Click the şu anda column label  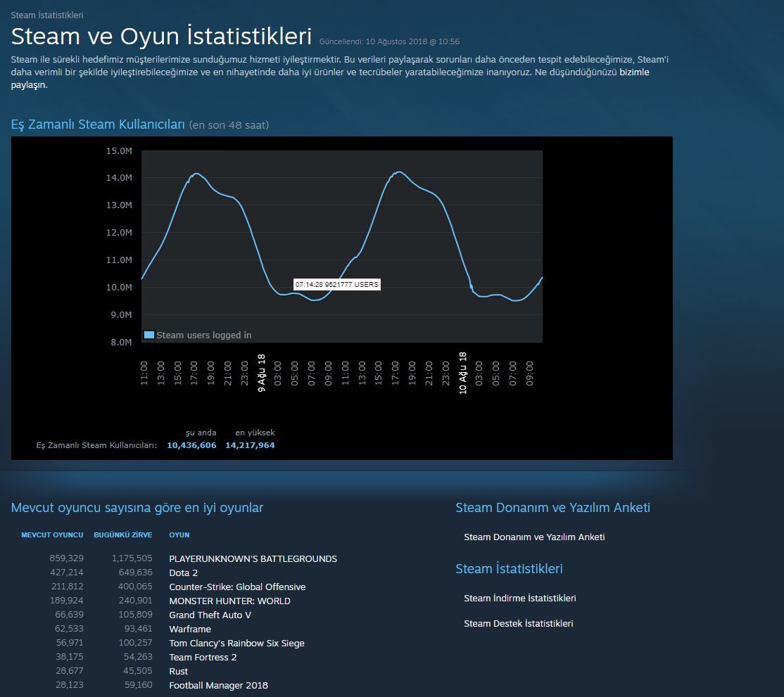coord(201,433)
